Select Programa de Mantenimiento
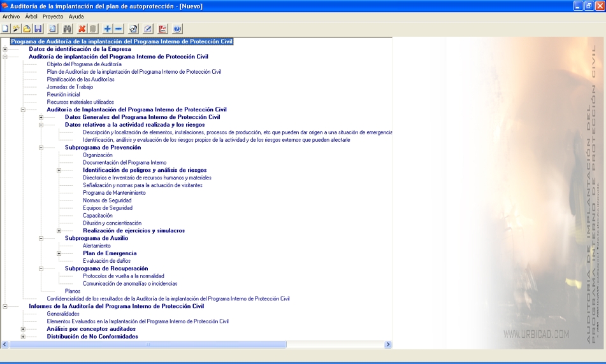This screenshot has height=364, width=606. [x=114, y=193]
